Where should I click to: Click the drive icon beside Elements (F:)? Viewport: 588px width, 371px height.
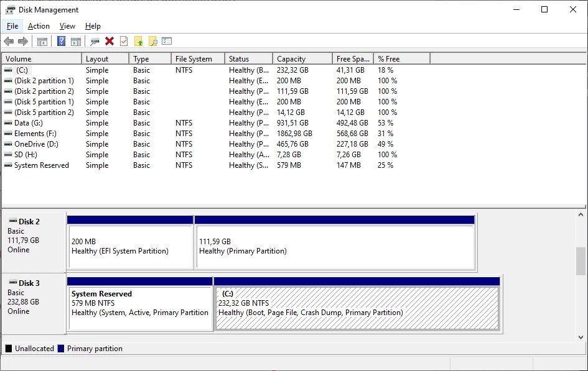pyautogui.click(x=8, y=133)
